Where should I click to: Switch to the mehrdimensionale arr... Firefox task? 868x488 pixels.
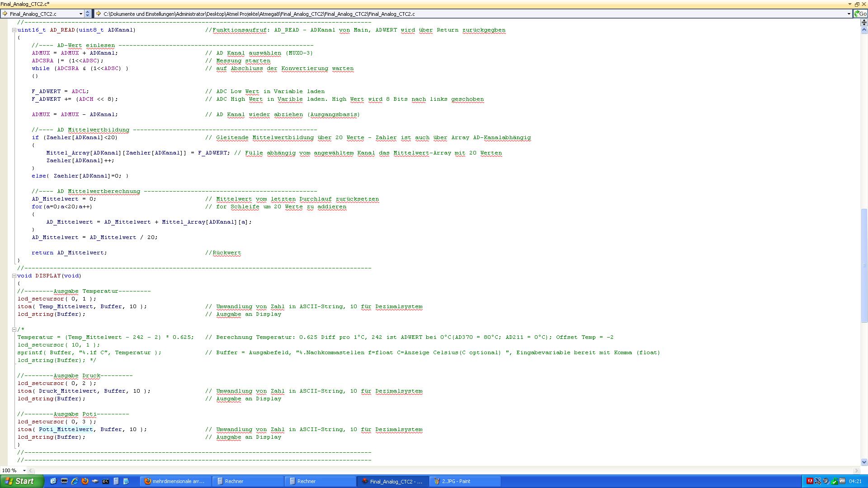click(174, 481)
